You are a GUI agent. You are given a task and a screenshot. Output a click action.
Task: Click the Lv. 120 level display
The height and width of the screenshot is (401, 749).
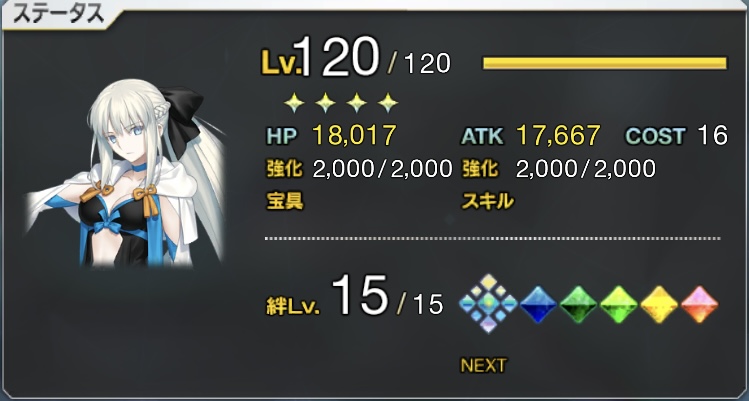click(x=356, y=58)
